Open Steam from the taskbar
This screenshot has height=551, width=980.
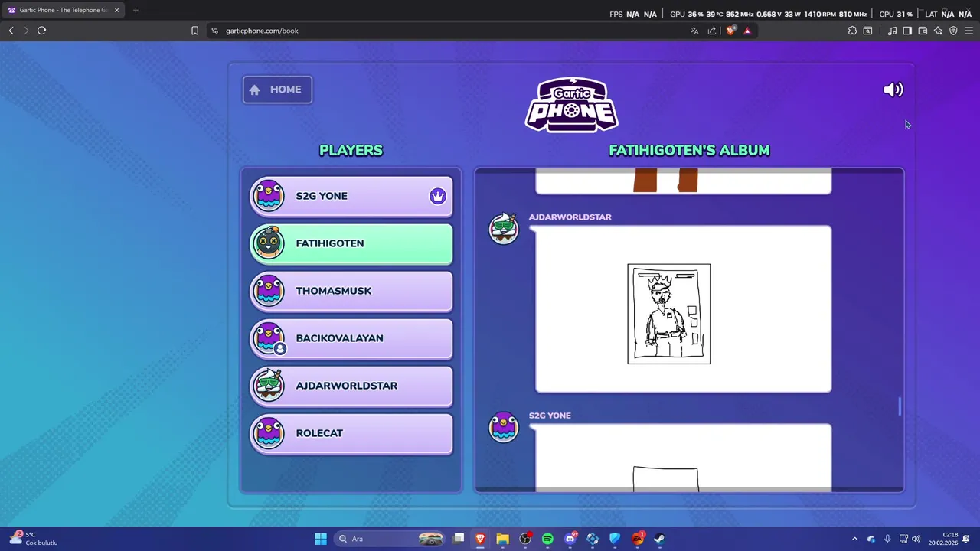(x=659, y=539)
